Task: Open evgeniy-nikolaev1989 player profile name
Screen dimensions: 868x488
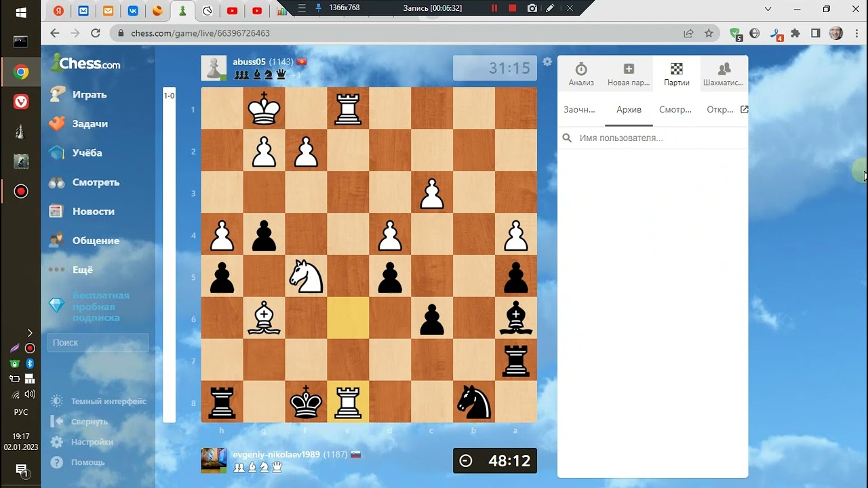Action: [x=276, y=454]
